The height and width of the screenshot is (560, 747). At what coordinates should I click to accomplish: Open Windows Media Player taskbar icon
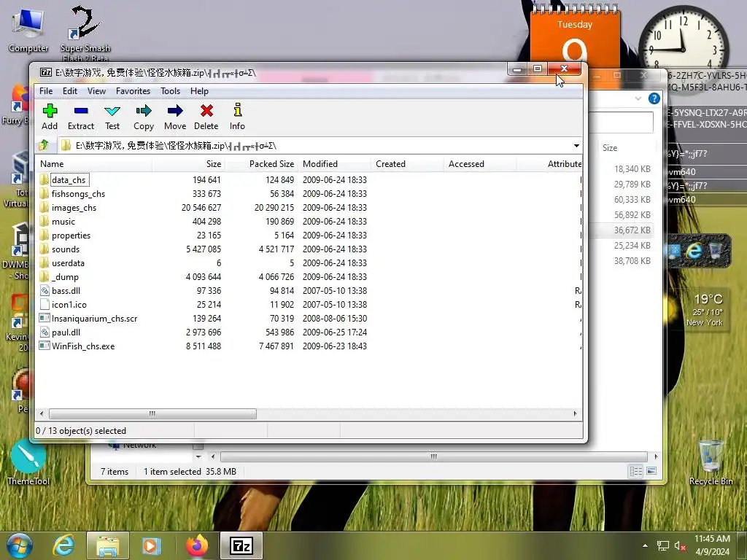coord(151,545)
